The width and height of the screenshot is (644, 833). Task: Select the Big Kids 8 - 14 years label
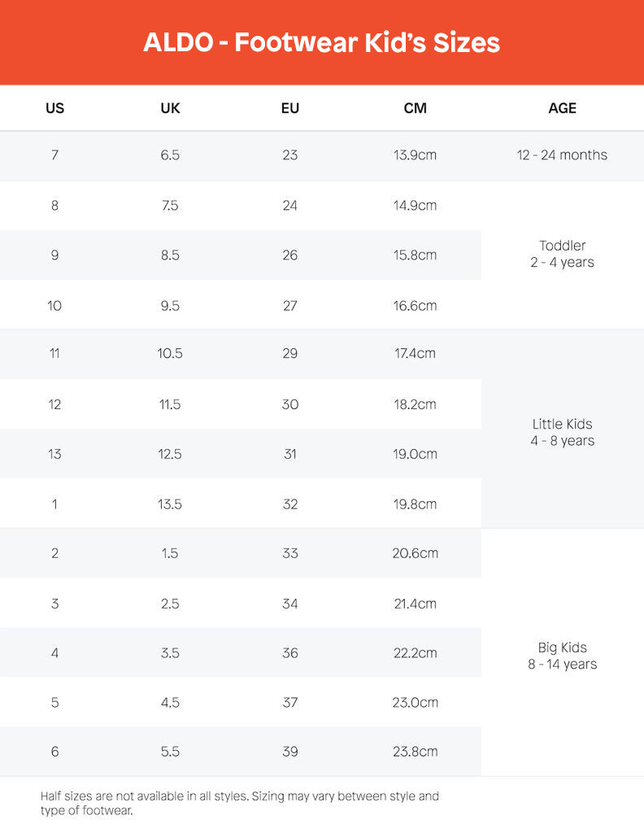pos(562,656)
